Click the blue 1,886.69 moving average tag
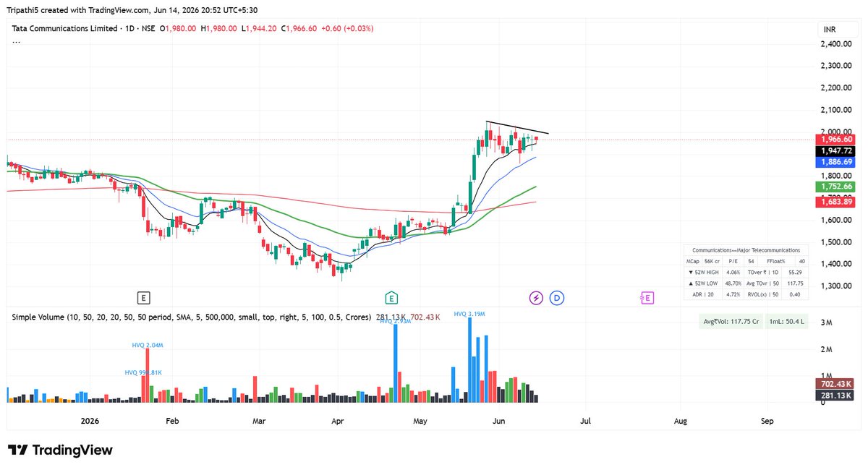Viewport: 868px width, 470px height. 835,163
